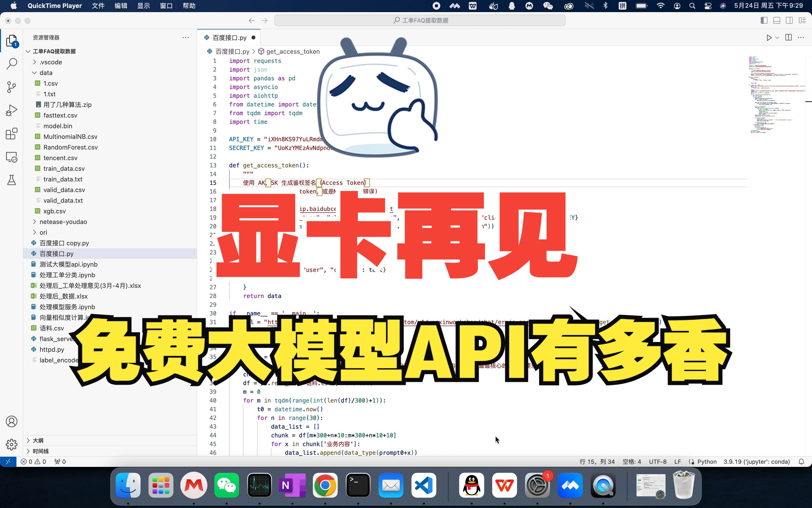812x508 pixels.
Task: Open the Accounts menu in activity bar
Action: pyautogui.click(x=12, y=421)
